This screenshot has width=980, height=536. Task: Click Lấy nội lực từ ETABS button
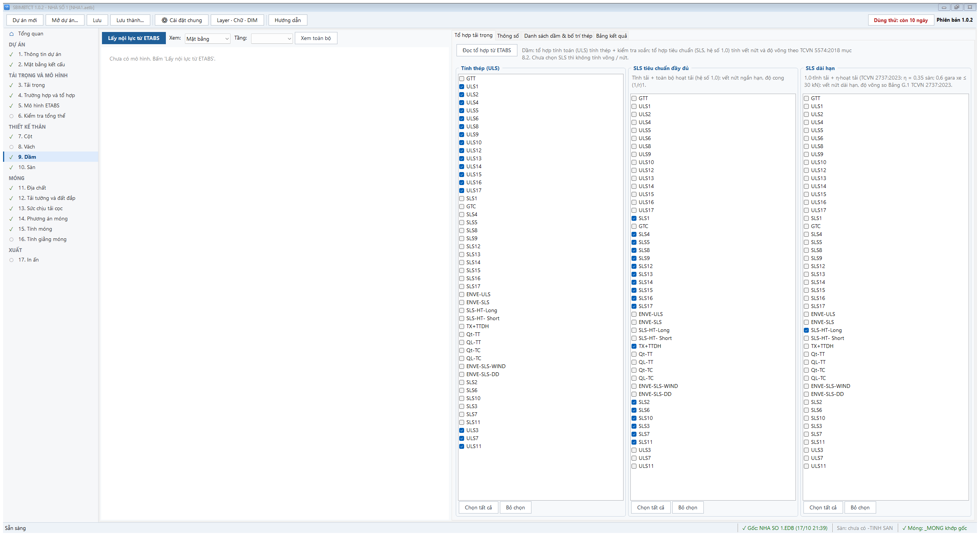point(134,38)
